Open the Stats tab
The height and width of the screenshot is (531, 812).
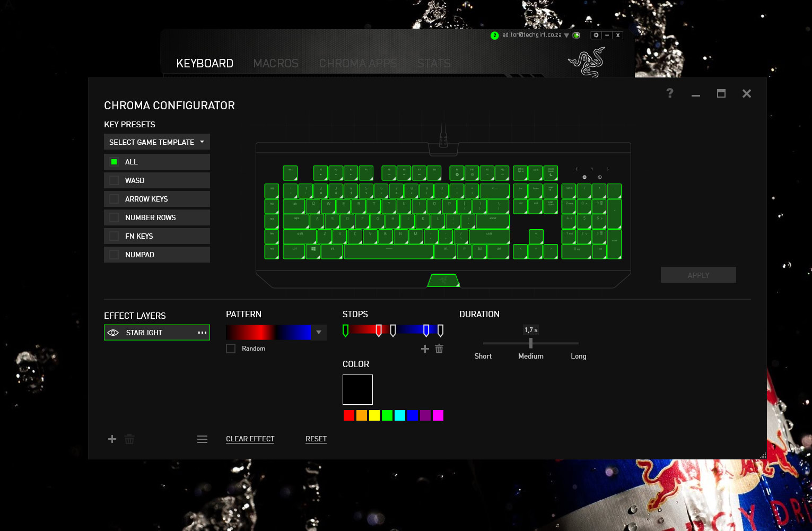pyautogui.click(x=433, y=64)
